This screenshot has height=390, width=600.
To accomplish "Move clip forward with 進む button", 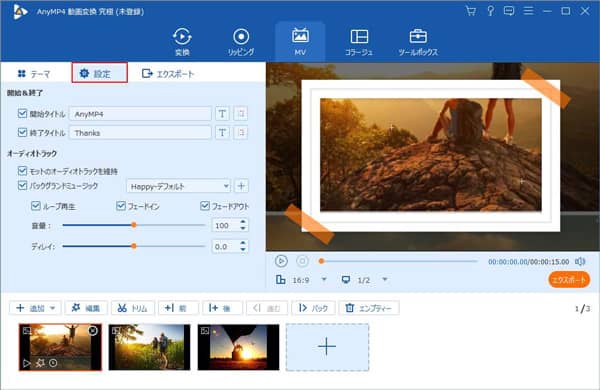I will [267, 308].
